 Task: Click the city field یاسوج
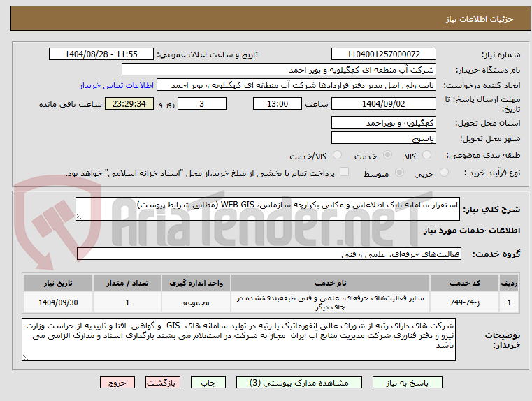(x=383, y=138)
